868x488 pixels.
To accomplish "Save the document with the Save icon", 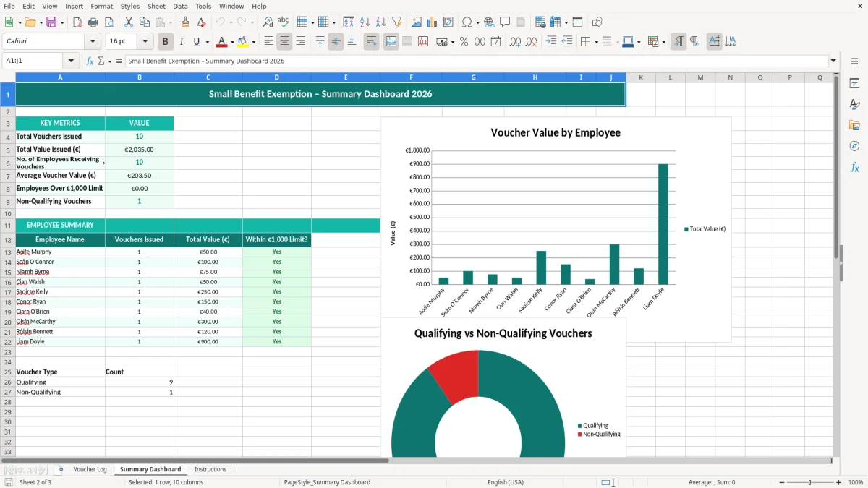I will 51,22.
